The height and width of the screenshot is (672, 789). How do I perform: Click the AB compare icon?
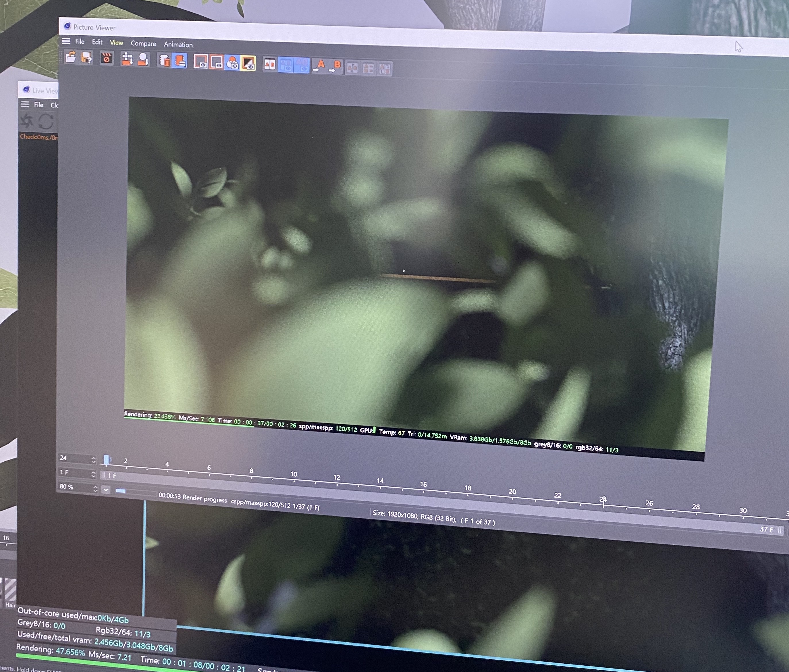click(270, 64)
